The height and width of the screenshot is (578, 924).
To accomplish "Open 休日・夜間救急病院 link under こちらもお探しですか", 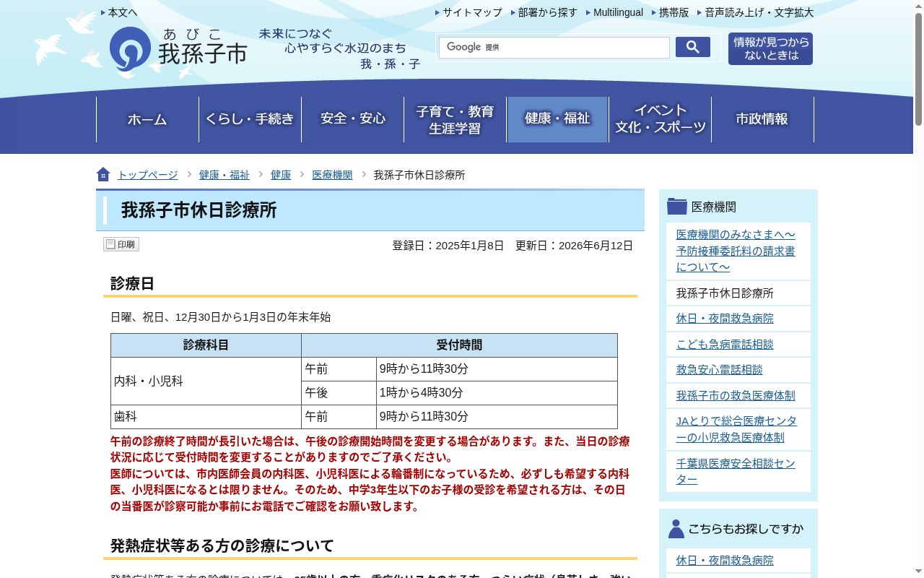I will click(725, 561).
